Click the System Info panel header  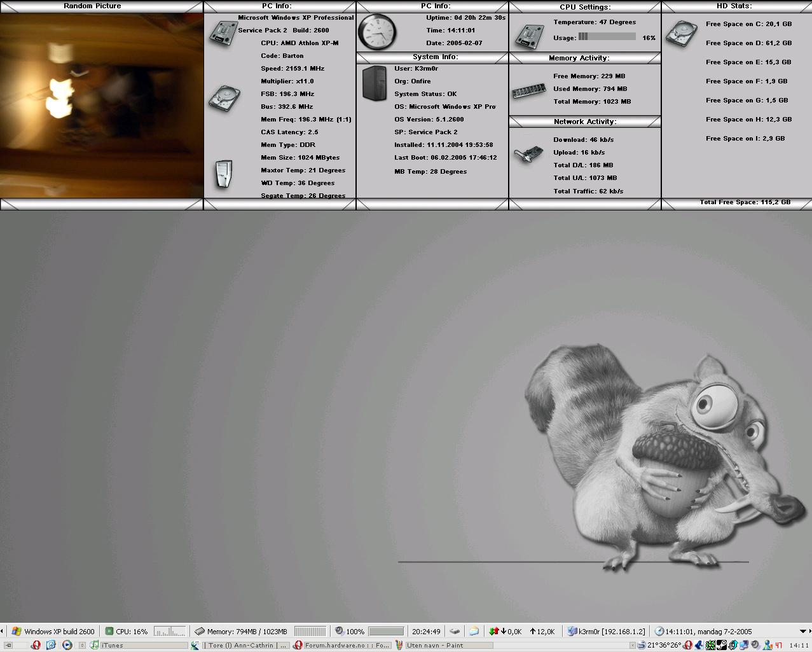tap(432, 57)
